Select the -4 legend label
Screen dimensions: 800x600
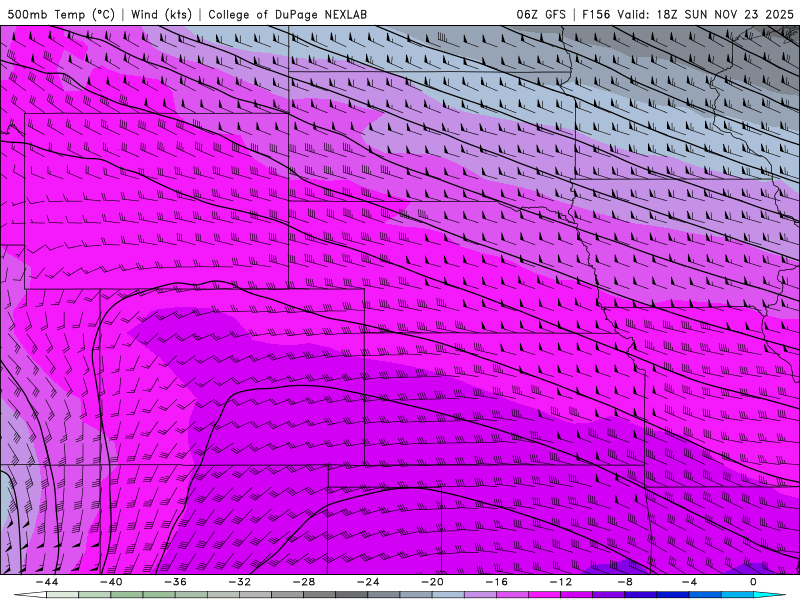[689, 582]
